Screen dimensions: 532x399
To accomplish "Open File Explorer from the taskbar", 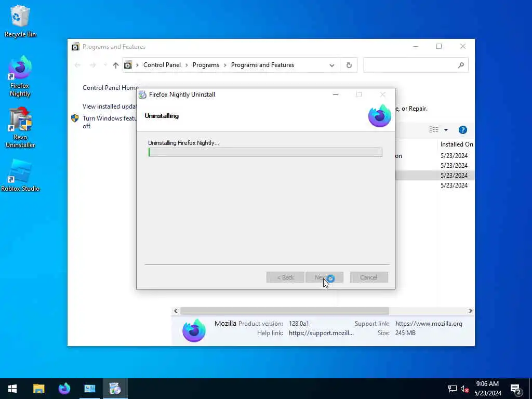I will coord(38,389).
